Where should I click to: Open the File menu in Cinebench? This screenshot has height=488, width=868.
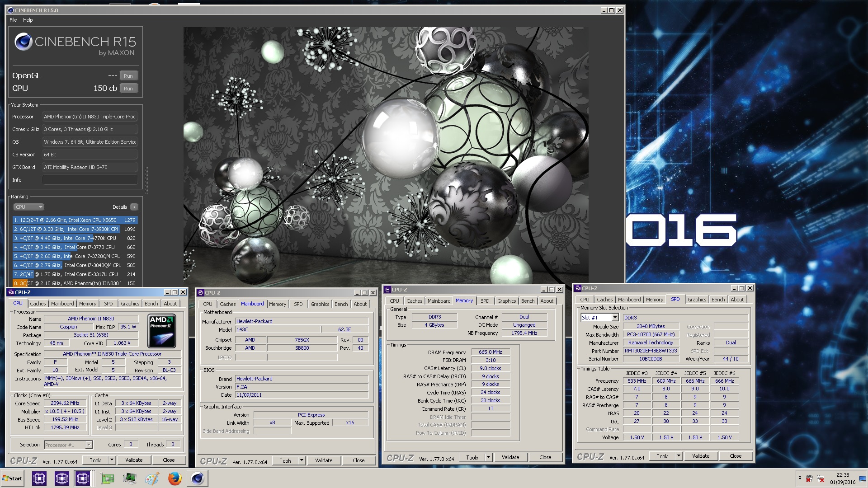13,20
